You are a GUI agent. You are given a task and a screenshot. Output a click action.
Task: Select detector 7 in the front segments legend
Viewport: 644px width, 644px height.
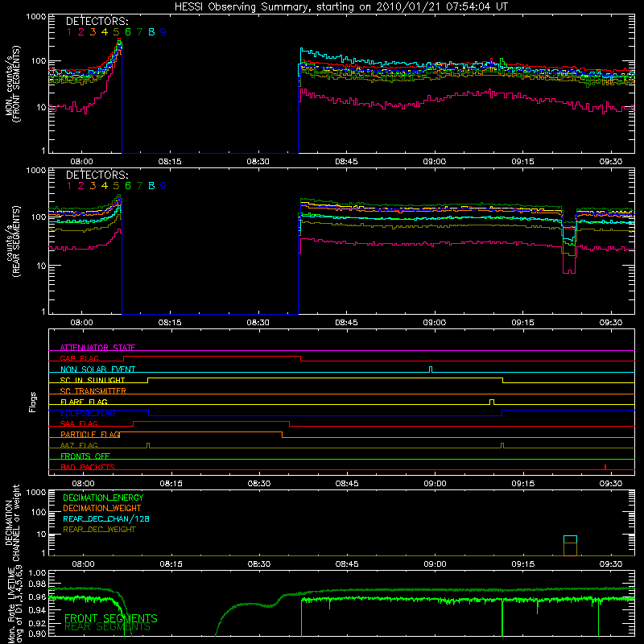pyautogui.click(x=139, y=32)
